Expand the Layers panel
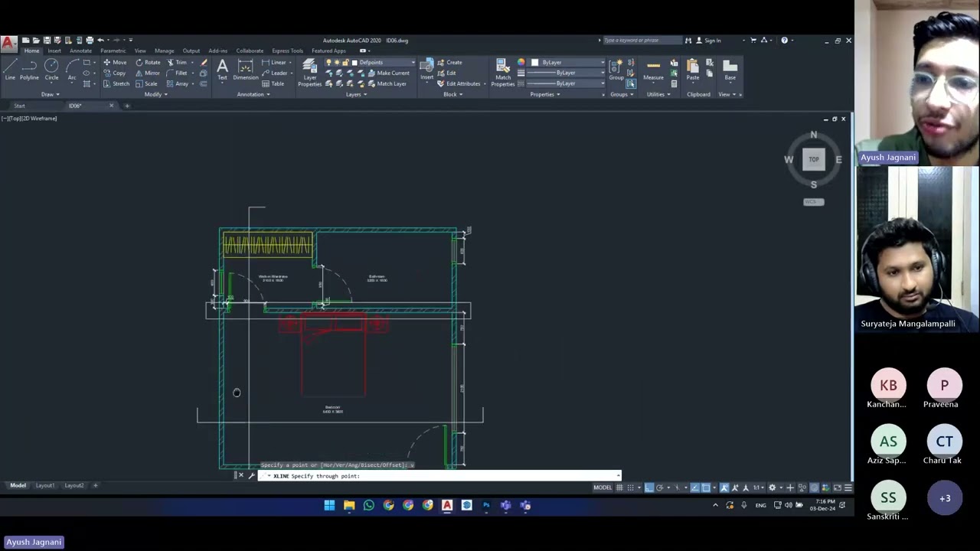 [356, 94]
